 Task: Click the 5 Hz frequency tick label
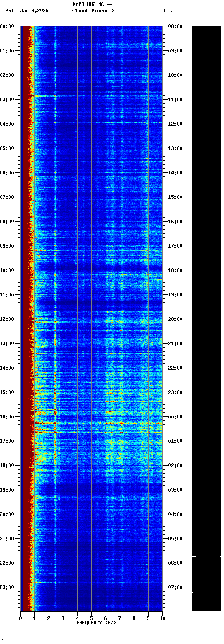[91, 618]
